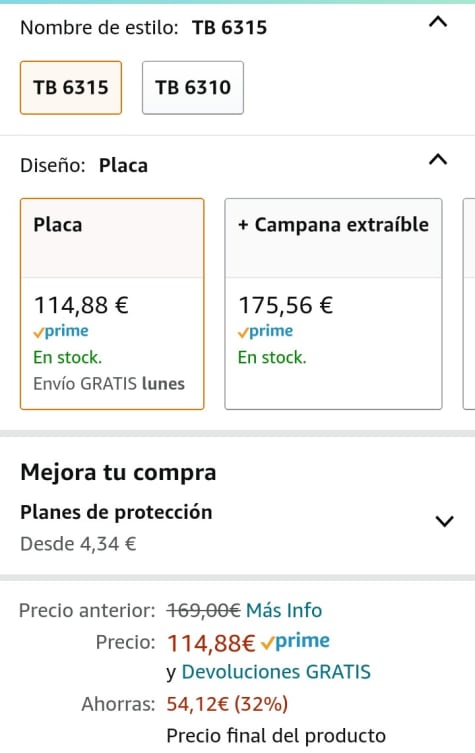
Task: Click the 175,56 € price in Campana card
Action: coord(286,305)
